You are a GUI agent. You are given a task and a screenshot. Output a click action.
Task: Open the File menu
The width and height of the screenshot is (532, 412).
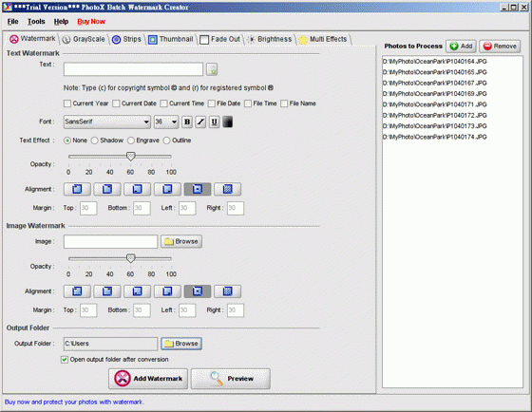tap(13, 22)
